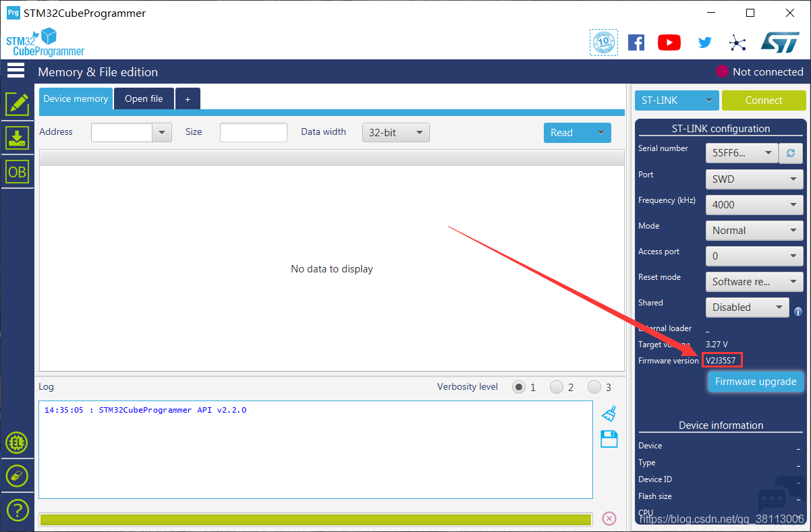This screenshot has height=532, width=811.
Task: Refresh the ST-LINK serial number list
Action: 791,153
